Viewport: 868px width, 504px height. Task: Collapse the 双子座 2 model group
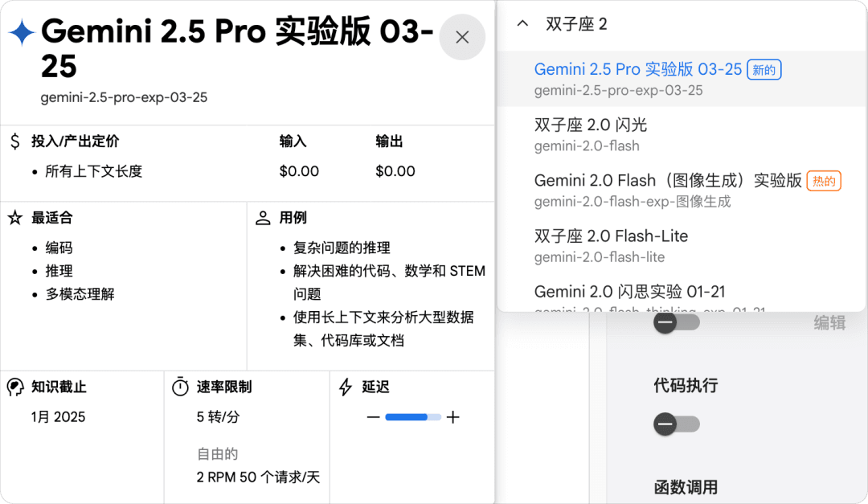pyautogui.click(x=522, y=24)
